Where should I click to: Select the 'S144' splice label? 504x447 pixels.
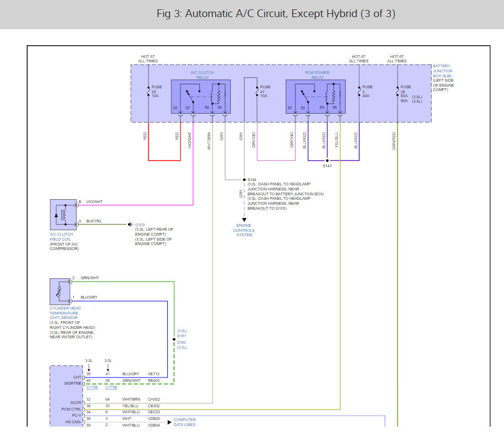(x=252, y=180)
